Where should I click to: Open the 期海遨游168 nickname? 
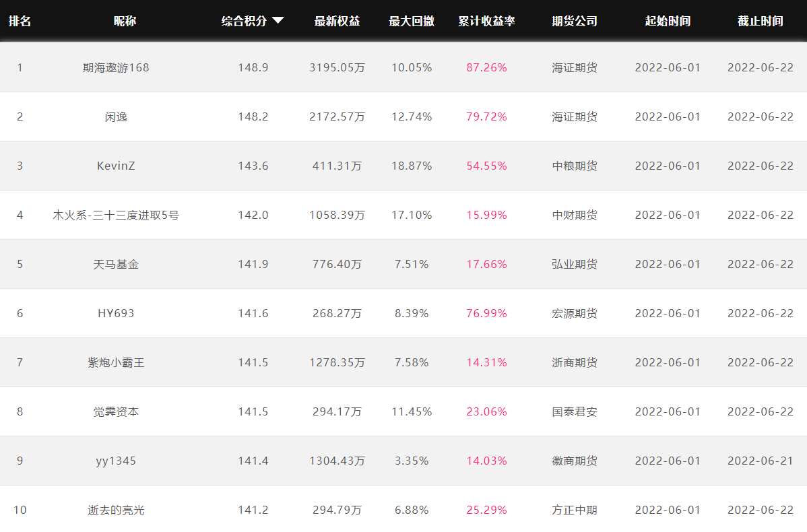coord(116,68)
